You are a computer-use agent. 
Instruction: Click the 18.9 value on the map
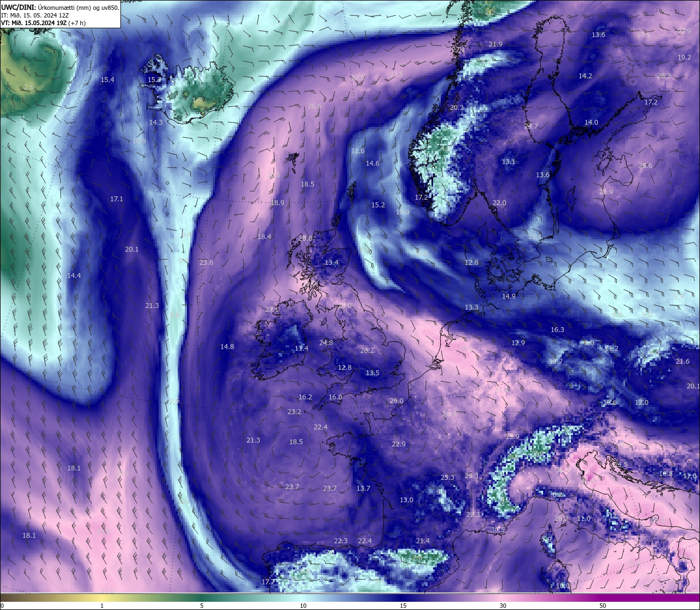277,203
